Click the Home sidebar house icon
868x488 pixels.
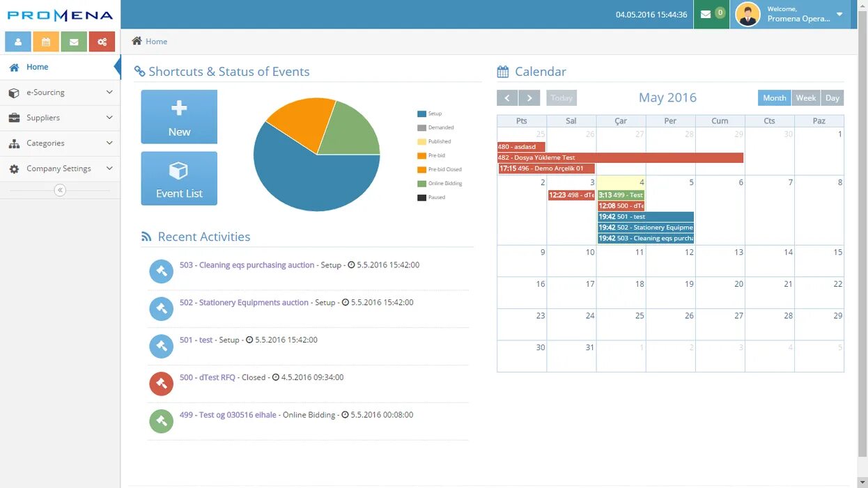coord(14,68)
